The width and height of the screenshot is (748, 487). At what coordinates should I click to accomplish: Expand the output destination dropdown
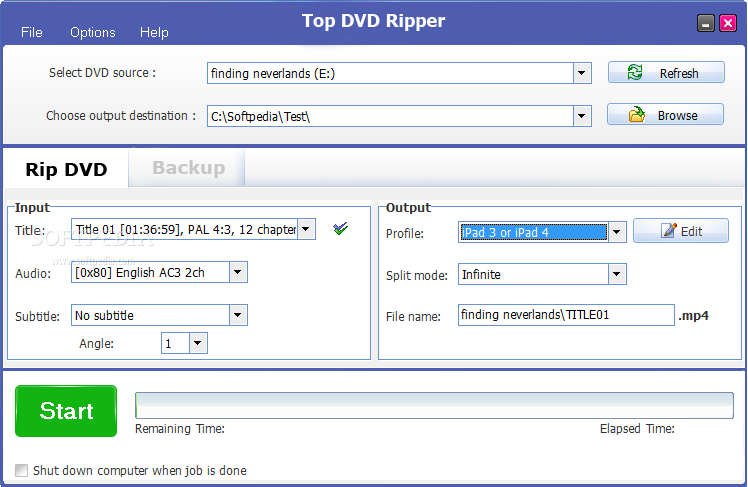coord(582,116)
